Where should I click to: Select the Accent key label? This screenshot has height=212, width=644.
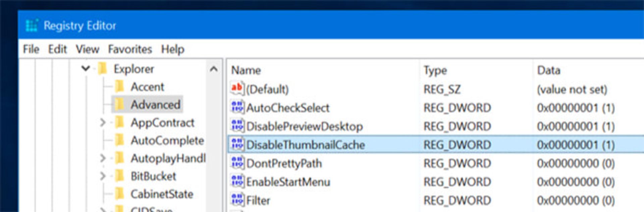pyautogui.click(x=147, y=87)
